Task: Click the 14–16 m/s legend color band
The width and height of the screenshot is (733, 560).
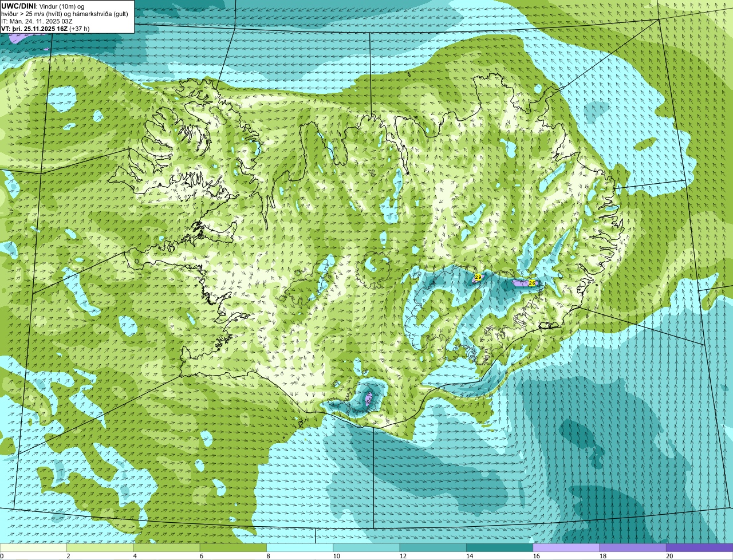Action: [500, 547]
